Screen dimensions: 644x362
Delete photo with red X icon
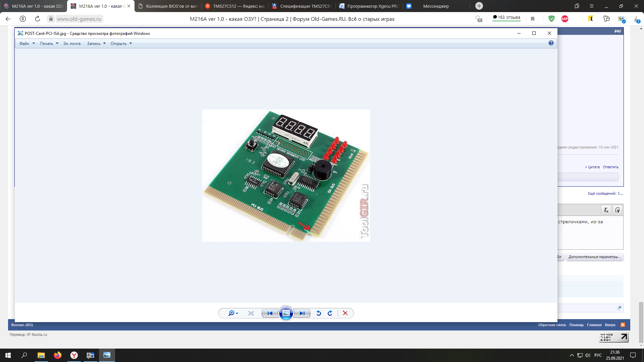345,313
